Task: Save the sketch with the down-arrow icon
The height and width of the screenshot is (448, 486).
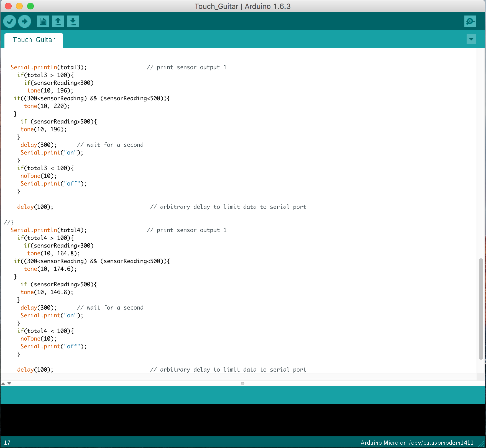Action: [x=73, y=21]
